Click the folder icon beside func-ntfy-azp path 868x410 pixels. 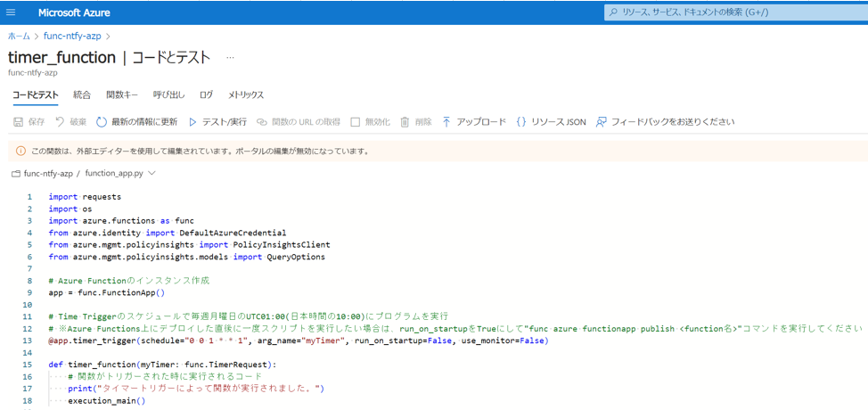tap(17, 173)
